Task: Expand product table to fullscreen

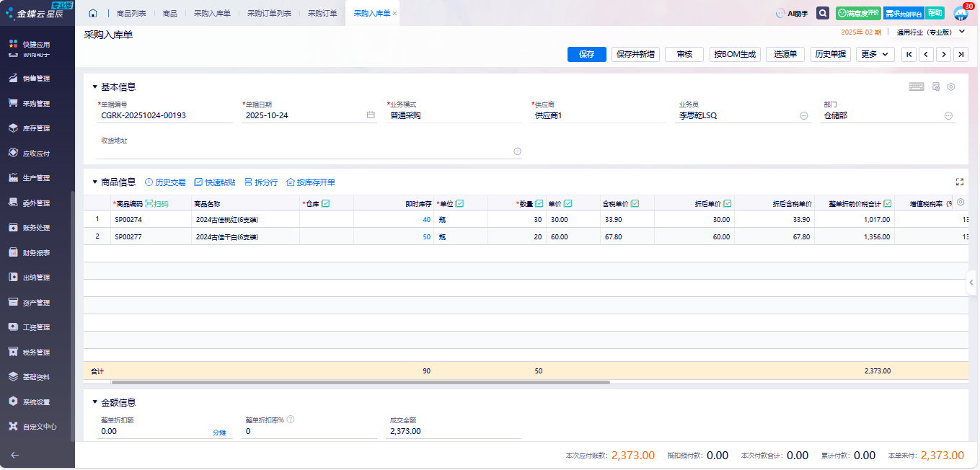Action: 959,182
